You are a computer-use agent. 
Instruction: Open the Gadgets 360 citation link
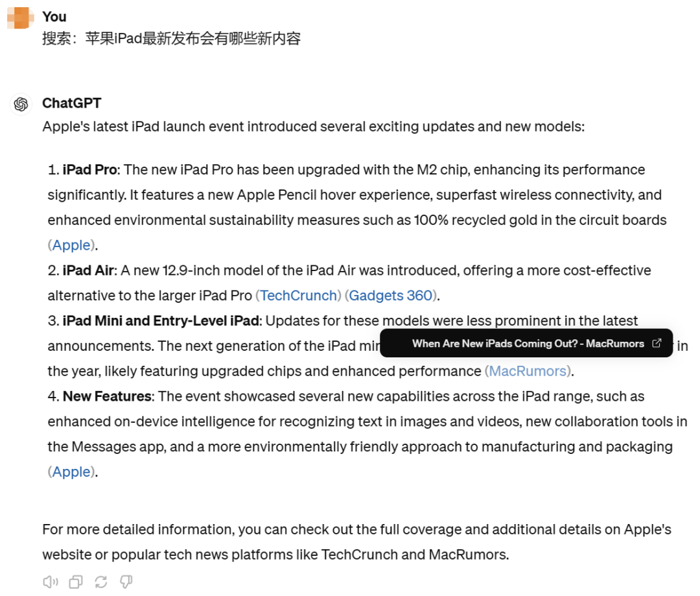pos(391,296)
